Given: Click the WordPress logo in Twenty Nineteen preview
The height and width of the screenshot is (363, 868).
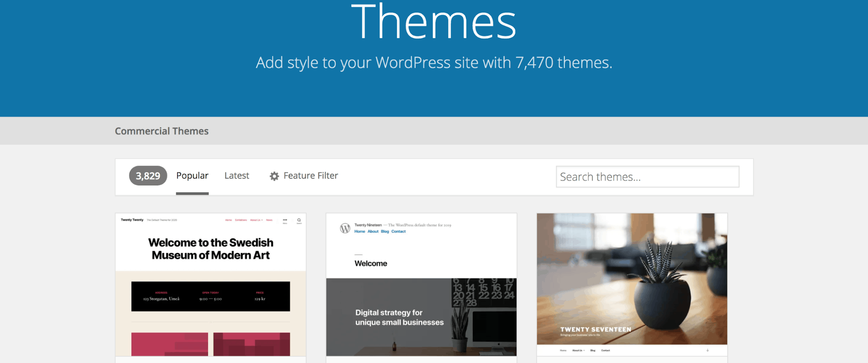Looking at the screenshot, I should [345, 228].
